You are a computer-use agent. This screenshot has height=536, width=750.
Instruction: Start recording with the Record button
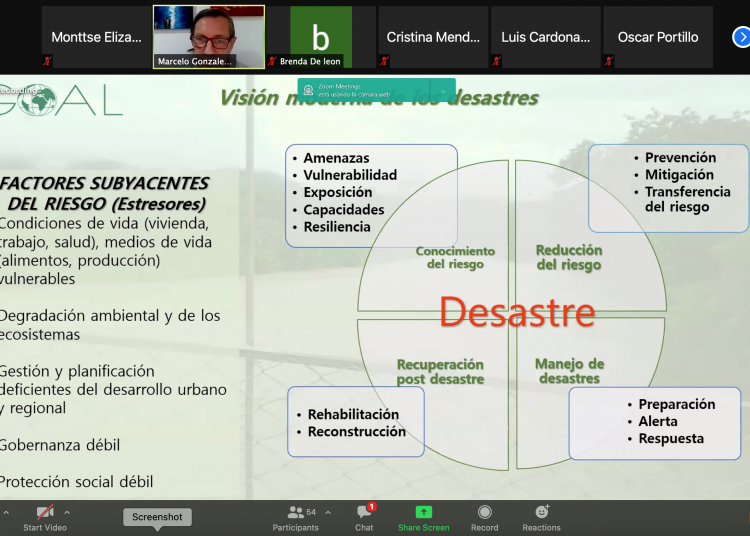pyautogui.click(x=485, y=512)
